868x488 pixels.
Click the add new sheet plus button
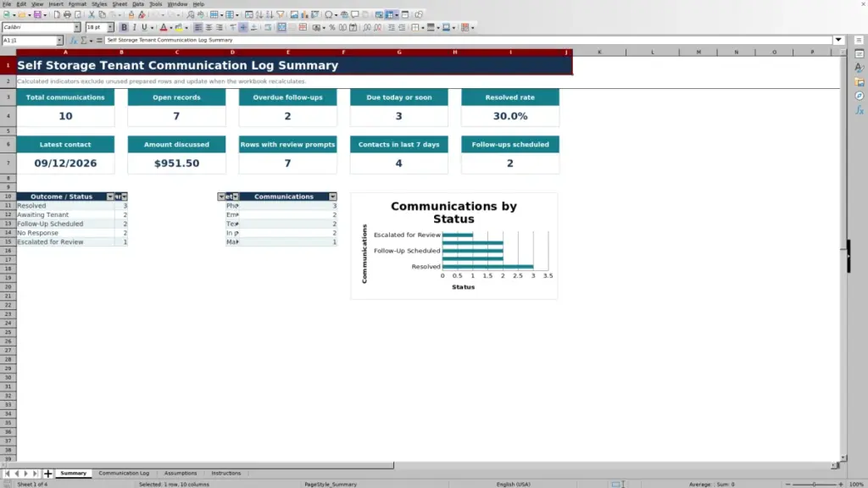(47, 473)
